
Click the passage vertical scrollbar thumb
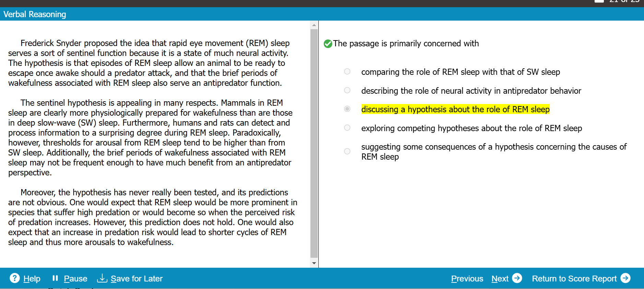[314, 142]
